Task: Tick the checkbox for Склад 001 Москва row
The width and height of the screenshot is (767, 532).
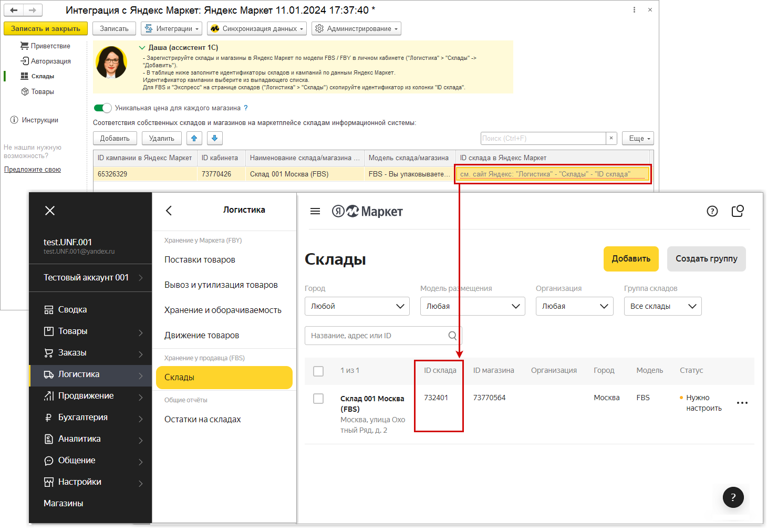Action: [x=318, y=399]
